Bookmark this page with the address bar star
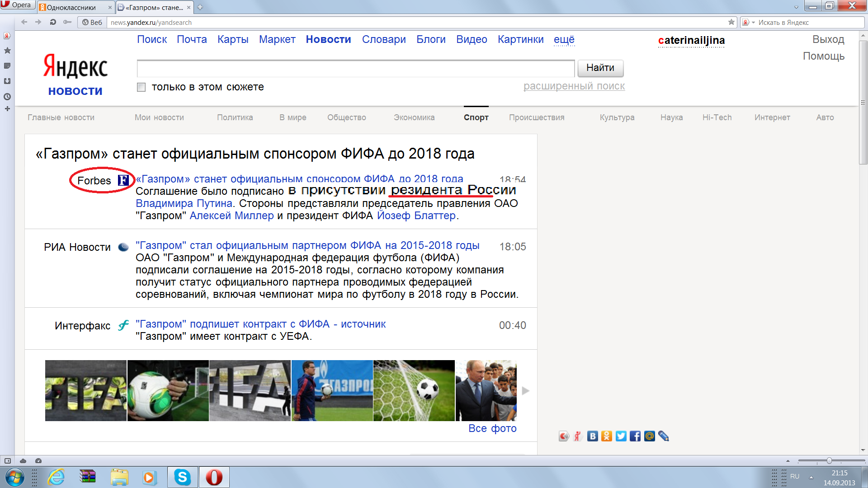The height and width of the screenshot is (488, 868). (731, 22)
